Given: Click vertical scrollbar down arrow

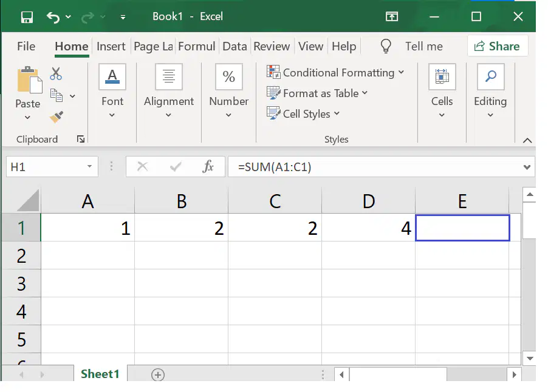Looking at the screenshot, I should 530,359.
